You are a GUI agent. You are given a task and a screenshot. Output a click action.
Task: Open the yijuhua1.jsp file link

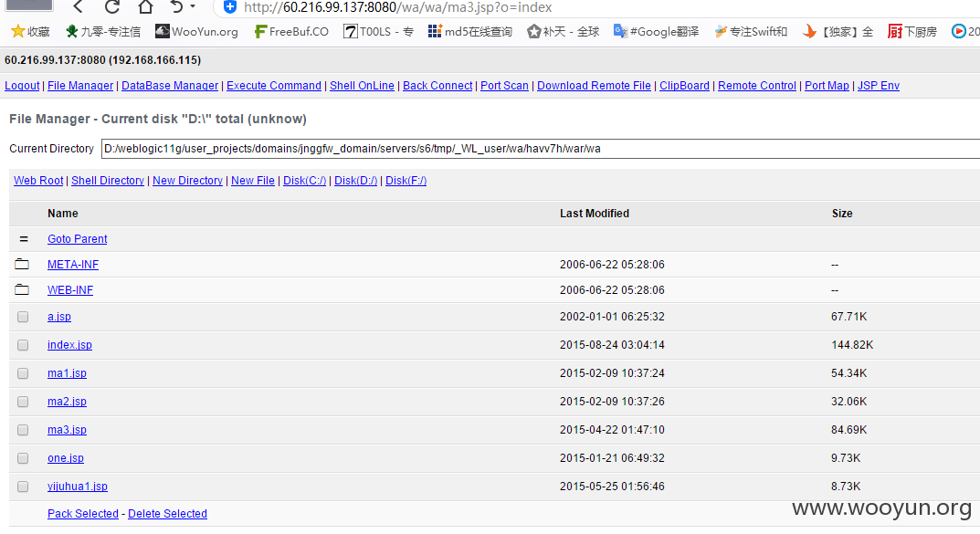(78, 486)
